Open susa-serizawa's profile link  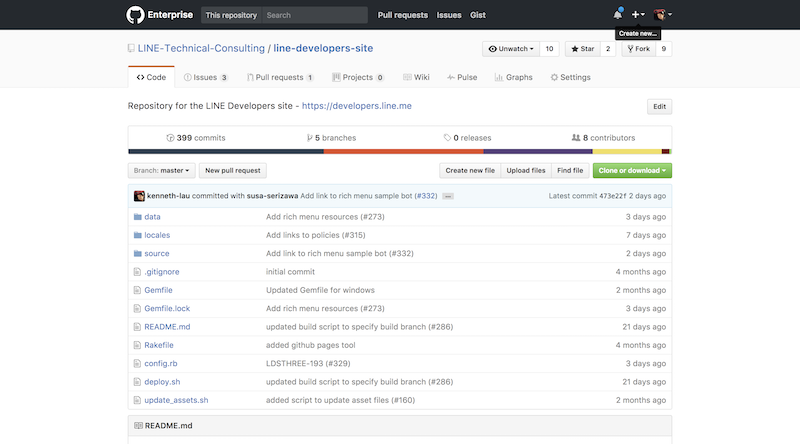[x=272, y=196]
